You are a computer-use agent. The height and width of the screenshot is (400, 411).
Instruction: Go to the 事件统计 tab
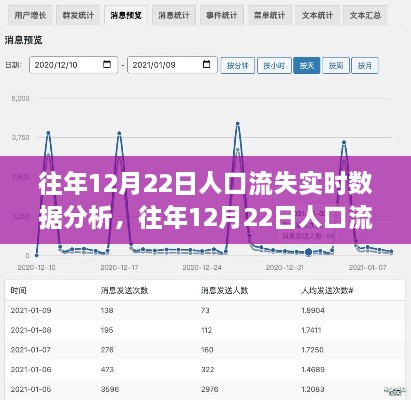[221, 15]
